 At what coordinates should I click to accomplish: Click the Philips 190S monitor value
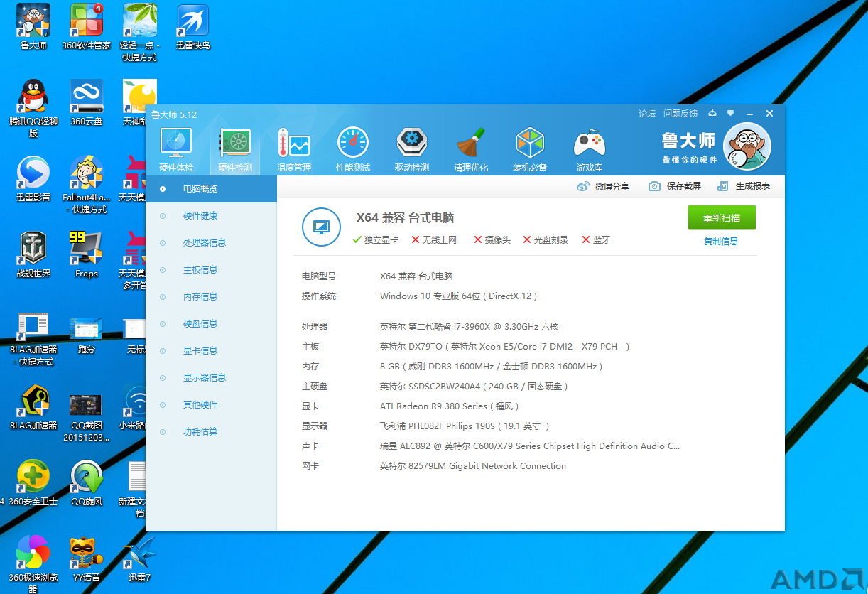tap(465, 426)
